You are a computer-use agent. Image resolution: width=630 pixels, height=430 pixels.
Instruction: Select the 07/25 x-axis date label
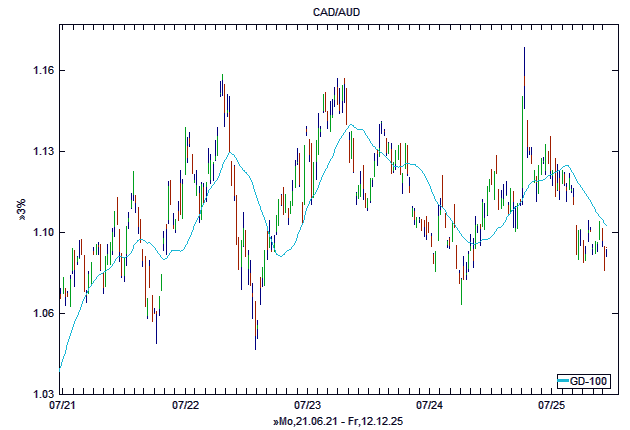[x=553, y=406]
